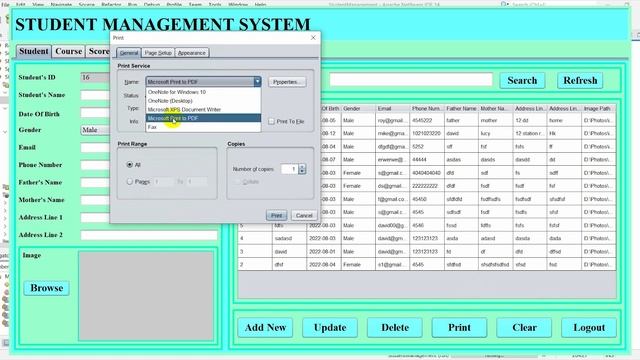The width and height of the screenshot is (640, 360).
Task: Click the main window Print button
Action: click(459, 327)
